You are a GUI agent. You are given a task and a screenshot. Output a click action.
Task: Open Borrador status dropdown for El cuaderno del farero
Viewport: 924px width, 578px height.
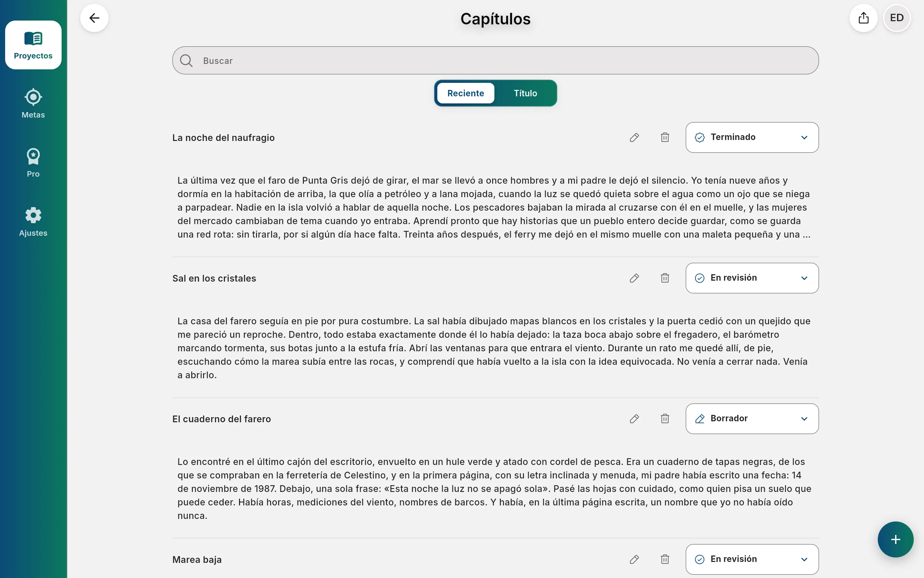tap(752, 419)
